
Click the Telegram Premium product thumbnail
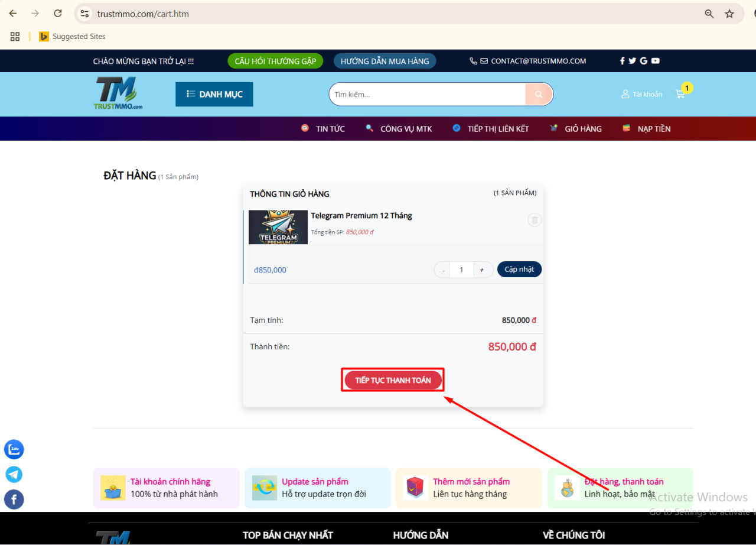click(x=278, y=227)
